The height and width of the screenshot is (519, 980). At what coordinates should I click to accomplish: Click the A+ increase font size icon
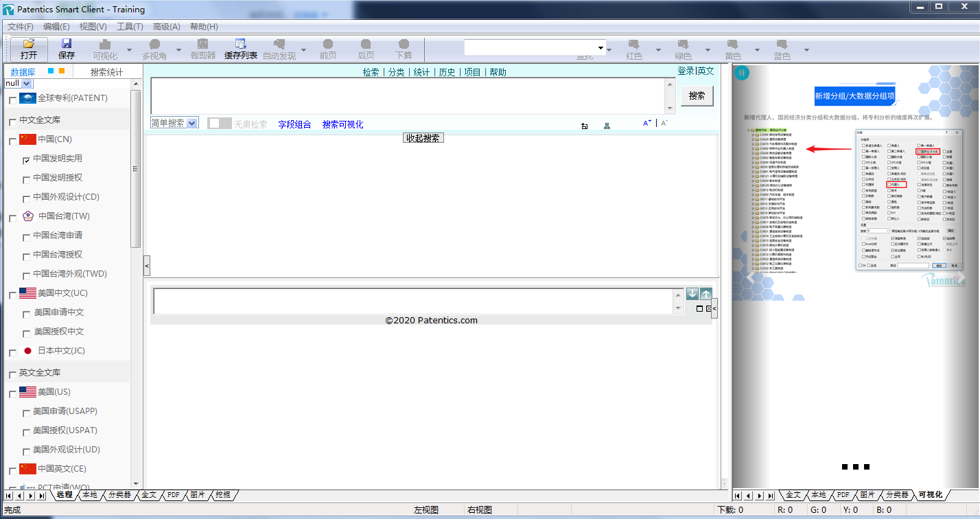pos(646,124)
